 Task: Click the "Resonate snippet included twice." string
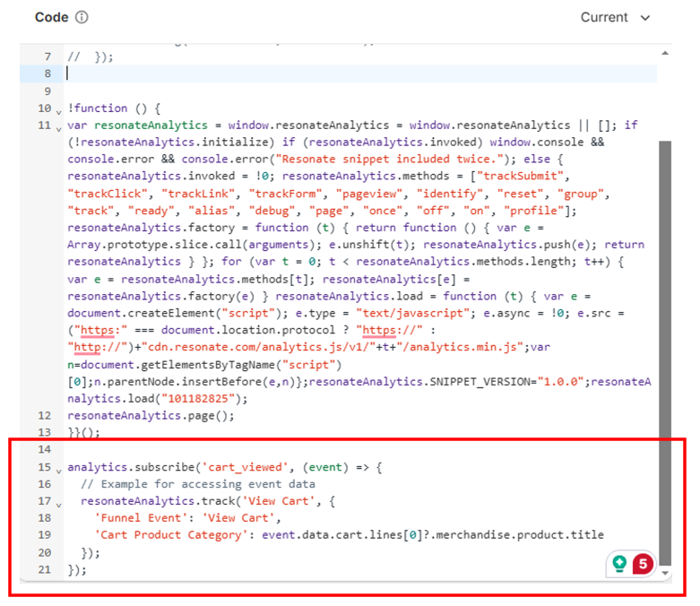click(390, 160)
